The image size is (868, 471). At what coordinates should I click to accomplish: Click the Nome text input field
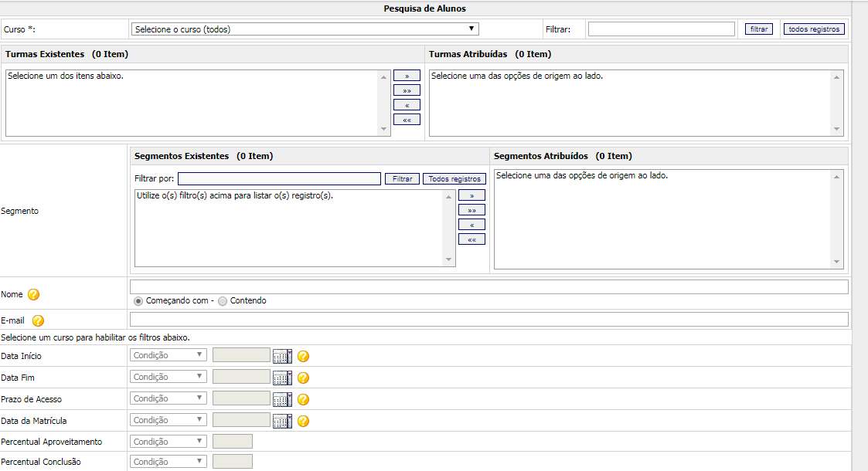coord(488,287)
